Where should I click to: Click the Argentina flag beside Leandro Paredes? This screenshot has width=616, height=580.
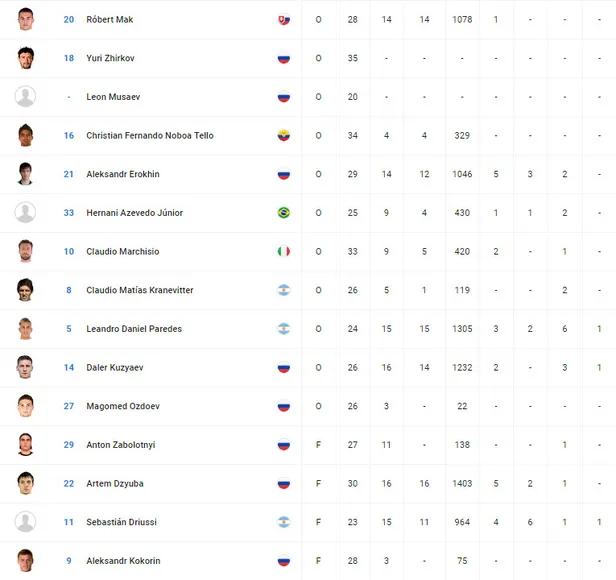(284, 329)
